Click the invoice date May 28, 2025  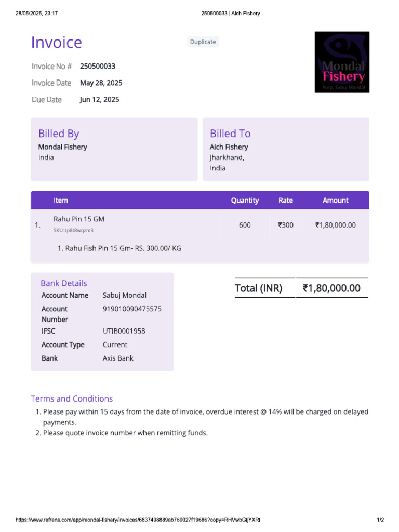[101, 83]
